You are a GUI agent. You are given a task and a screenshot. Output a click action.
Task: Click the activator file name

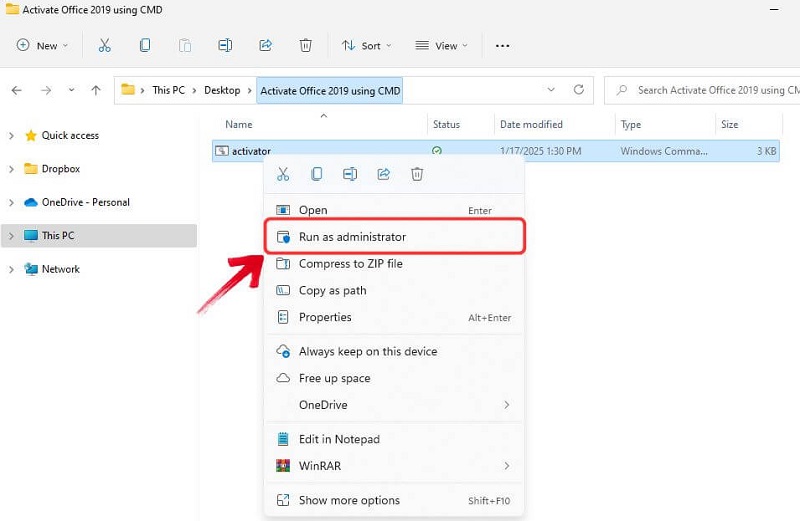(x=251, y=151)
